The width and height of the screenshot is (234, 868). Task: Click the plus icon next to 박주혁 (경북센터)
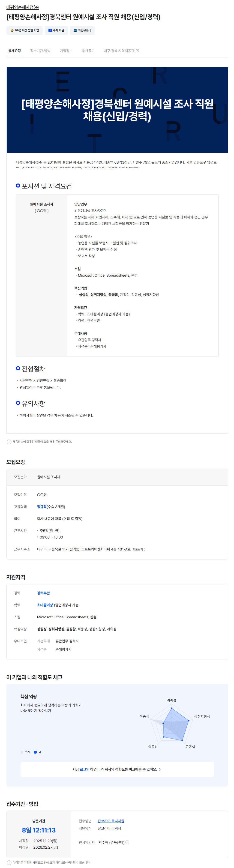127,842
